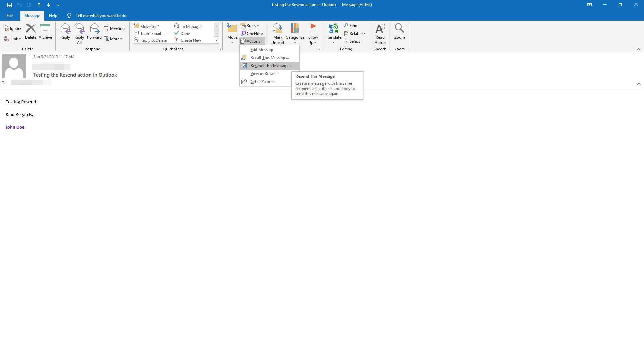Click the Ignore conversation button

click(x=13, y=28)
